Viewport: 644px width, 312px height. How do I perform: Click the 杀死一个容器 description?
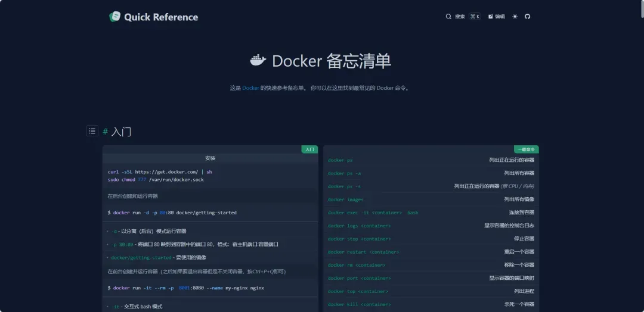[519, 305]
